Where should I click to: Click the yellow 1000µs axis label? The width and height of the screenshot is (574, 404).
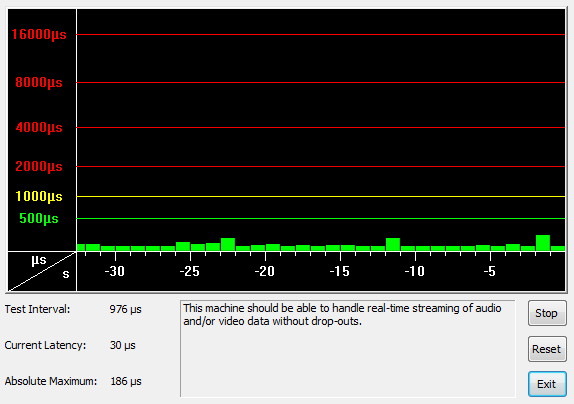39,197
